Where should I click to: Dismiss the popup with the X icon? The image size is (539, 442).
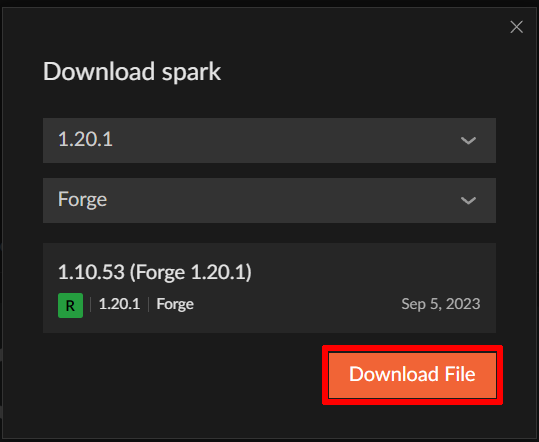point(516,27)
